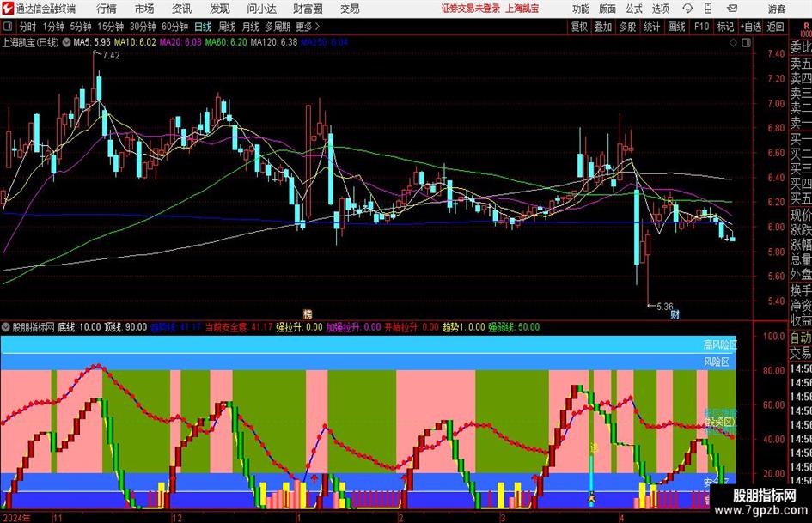This screenshot has width=812, height=523.
Task: Select the 周线 weekly chart tab
Action: coord(227,27)
